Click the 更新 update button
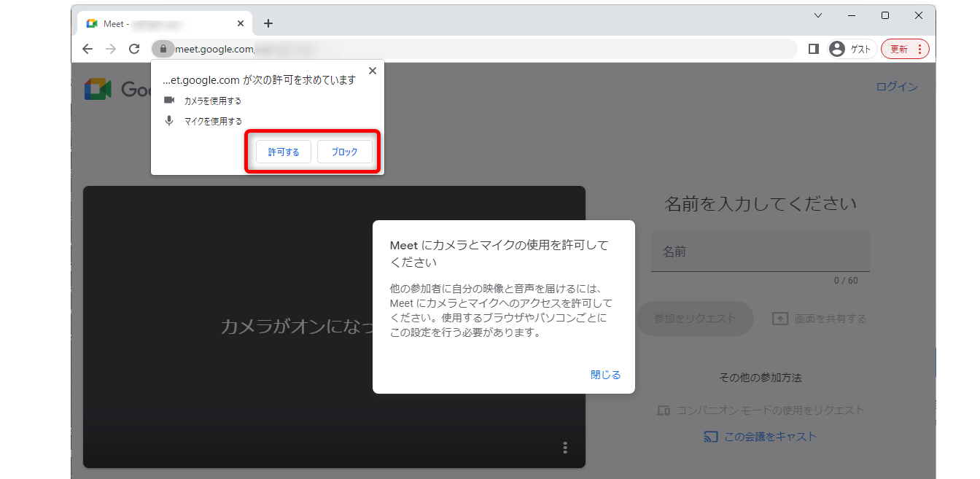 click(x=904, y=49)
